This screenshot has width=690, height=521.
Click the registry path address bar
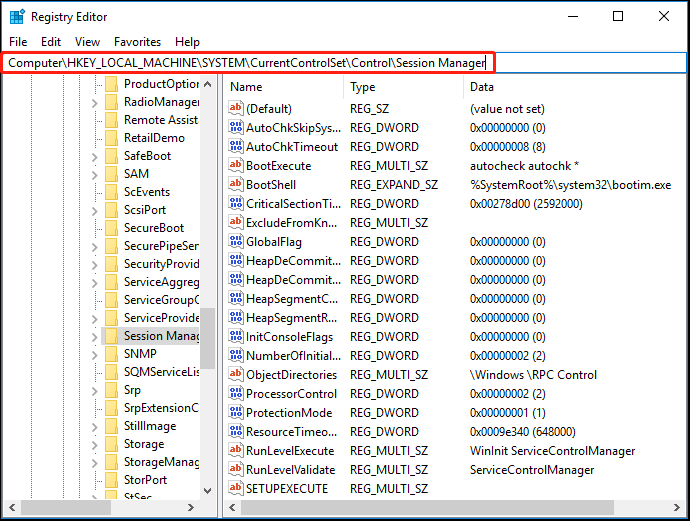pos(344,63)
